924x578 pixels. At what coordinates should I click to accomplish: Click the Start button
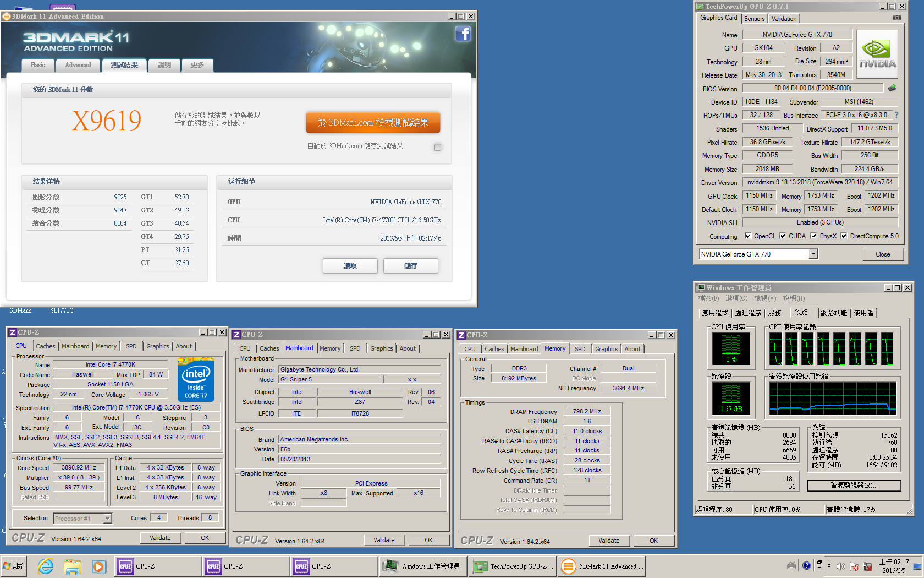coord(14,566)
